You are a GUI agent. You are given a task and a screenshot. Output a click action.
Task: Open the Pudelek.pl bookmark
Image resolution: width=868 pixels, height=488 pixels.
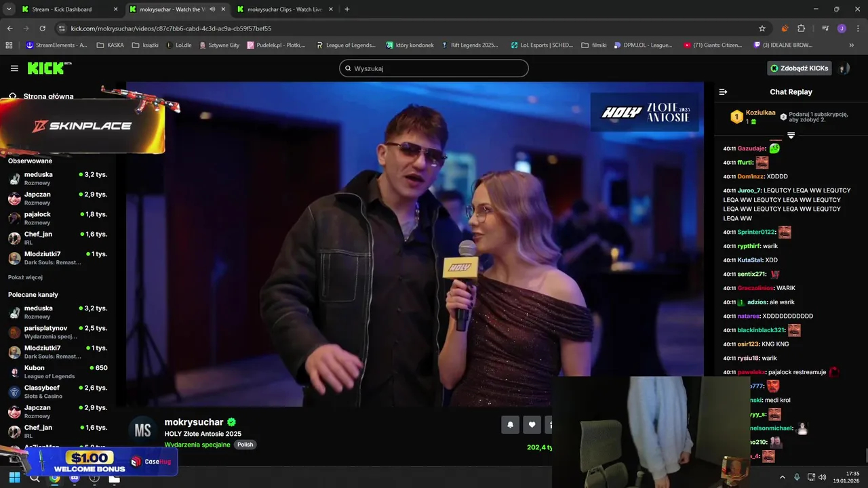coord(277,45)
